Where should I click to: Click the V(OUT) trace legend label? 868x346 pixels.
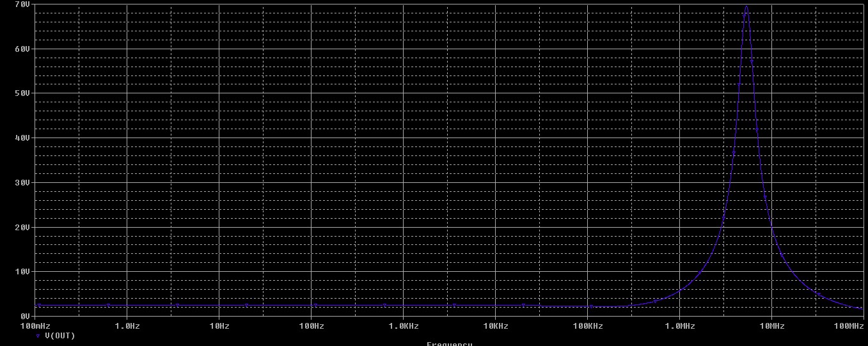(59, 336)
